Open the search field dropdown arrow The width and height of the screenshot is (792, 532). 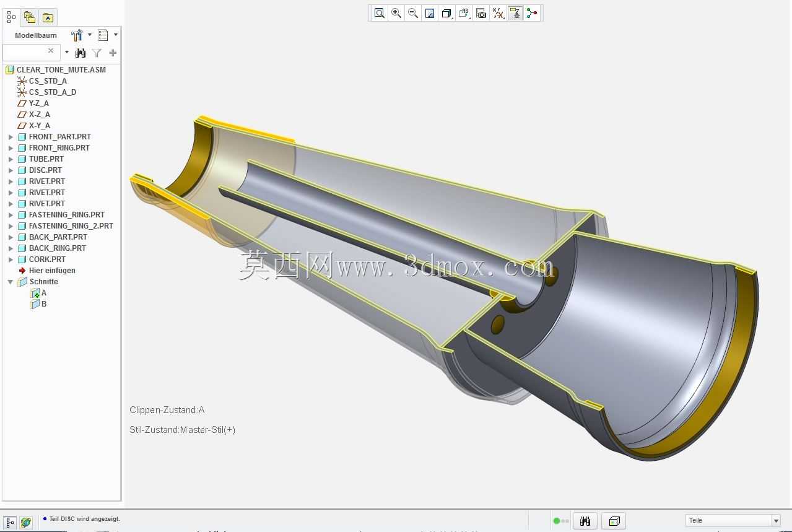(67, 53)
